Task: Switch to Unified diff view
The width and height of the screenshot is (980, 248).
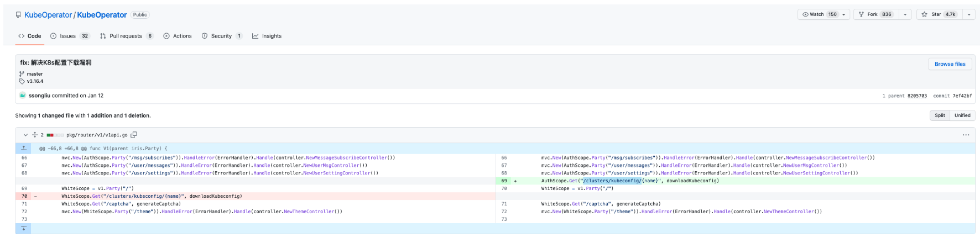Action: pos(962,115)
